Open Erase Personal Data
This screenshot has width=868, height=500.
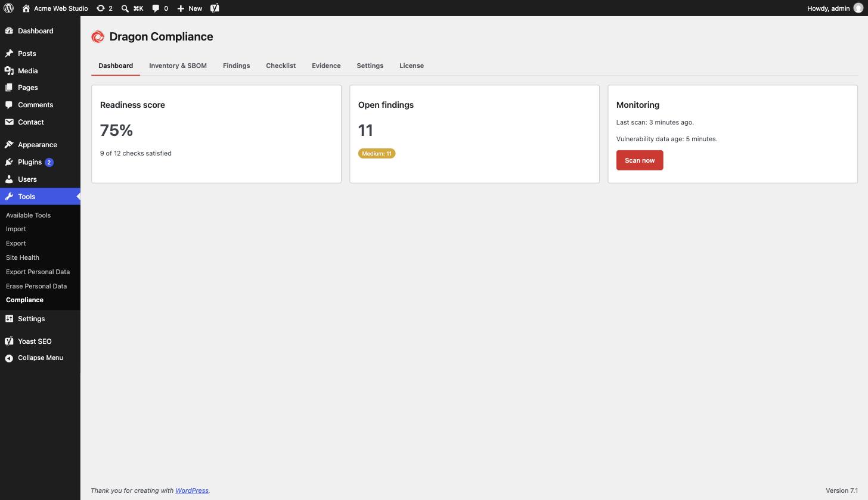[x=36, y=286]
